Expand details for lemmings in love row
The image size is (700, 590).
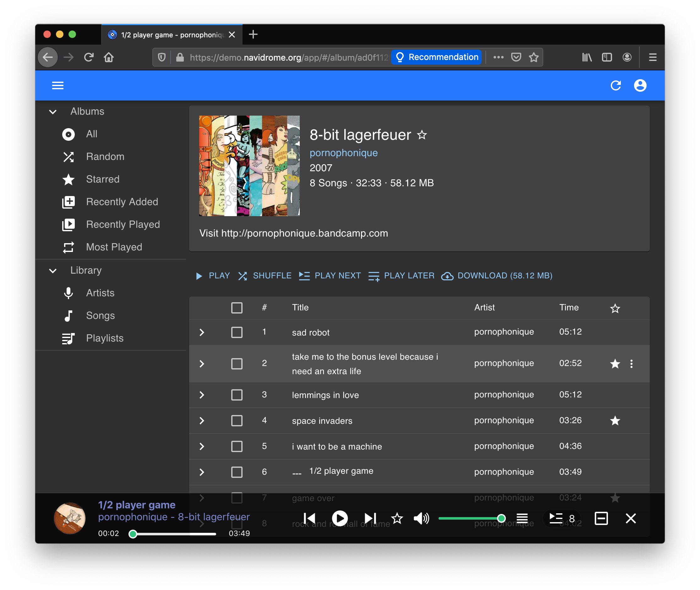pos(202,395)
